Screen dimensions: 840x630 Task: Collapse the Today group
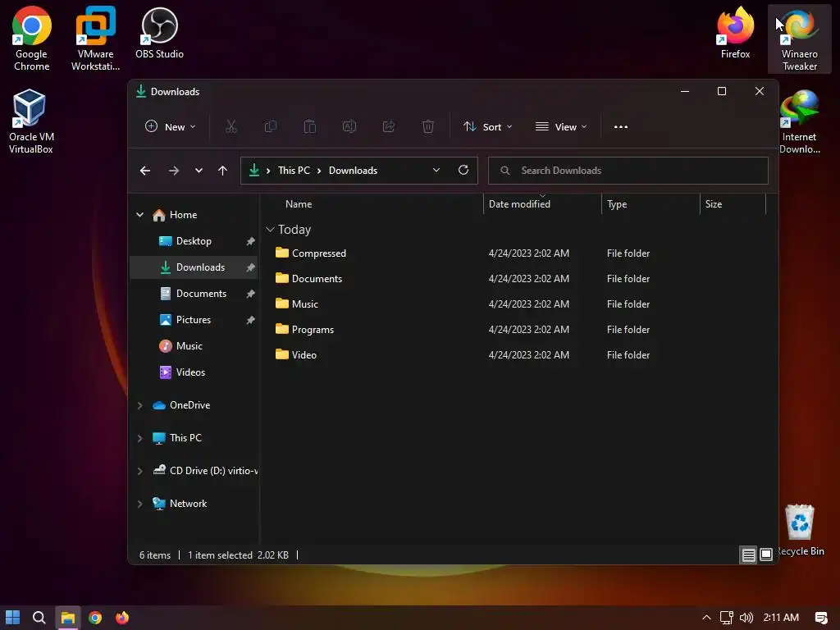coord(270,230)
